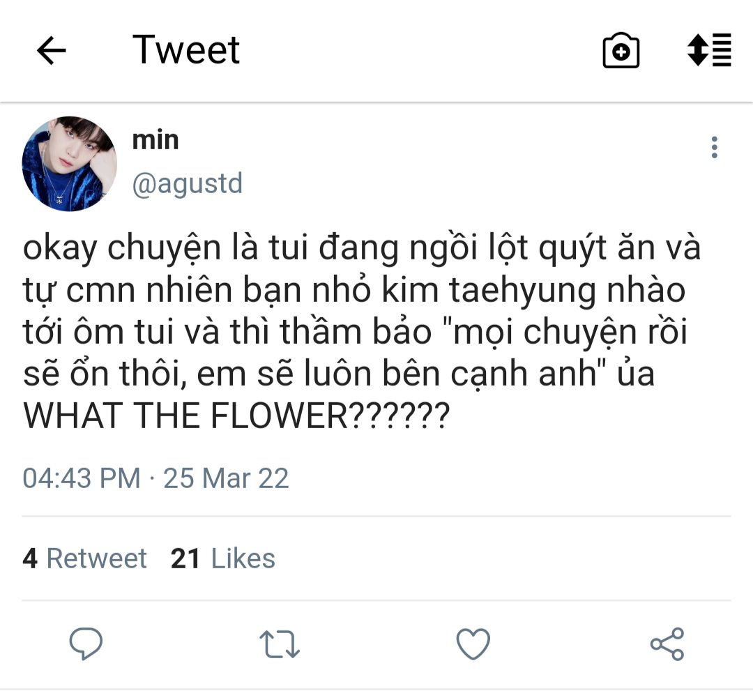Image resolution: width=753 pixels, height=700 pixels.
Task: Tap the camera plus icon in header
Action: [x=621, y=51]
